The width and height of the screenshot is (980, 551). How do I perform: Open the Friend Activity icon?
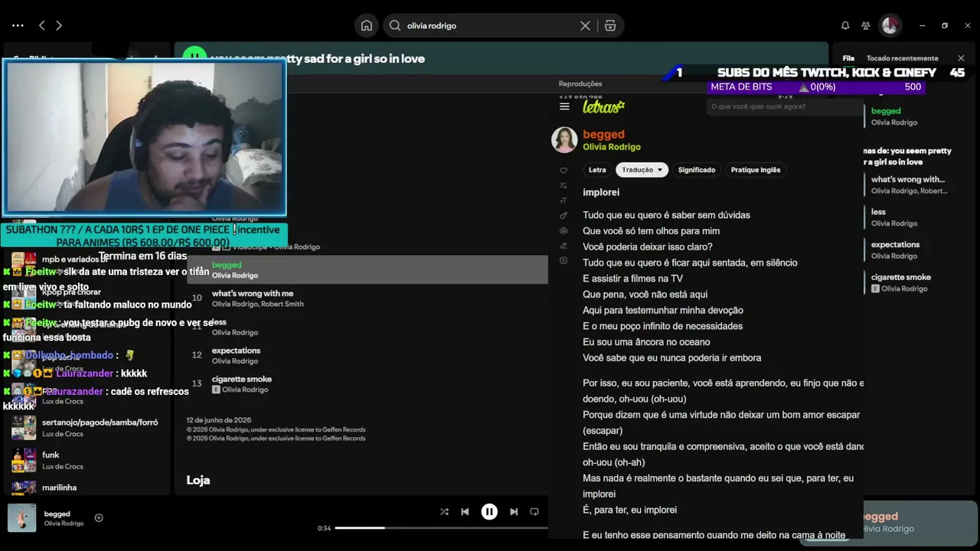(x=866, y=25)
